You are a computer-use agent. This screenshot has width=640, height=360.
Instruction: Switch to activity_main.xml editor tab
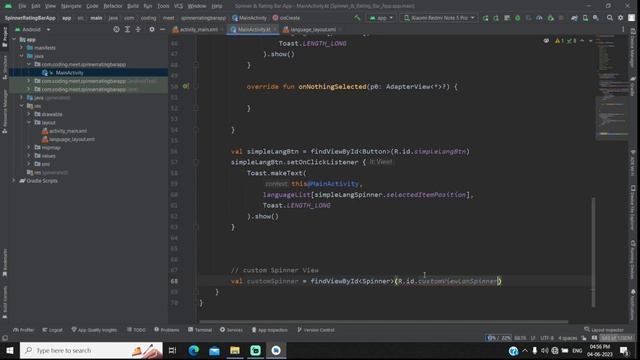(198, 29)
